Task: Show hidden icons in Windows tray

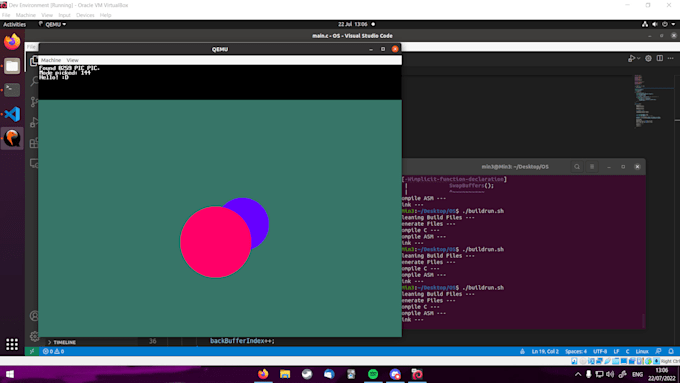Action: tap(578, 374)
